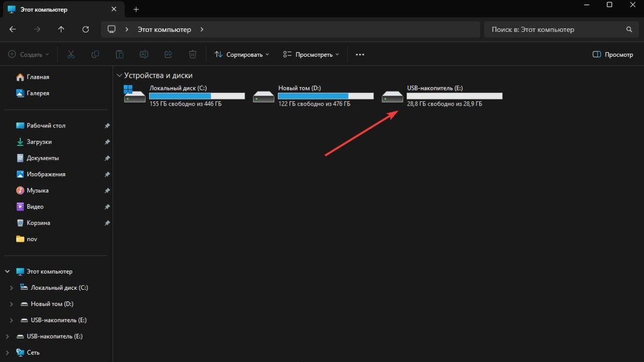Open the three-dots more options menu
The height and width of the screenshot is (362, 644).
(360, 54)
